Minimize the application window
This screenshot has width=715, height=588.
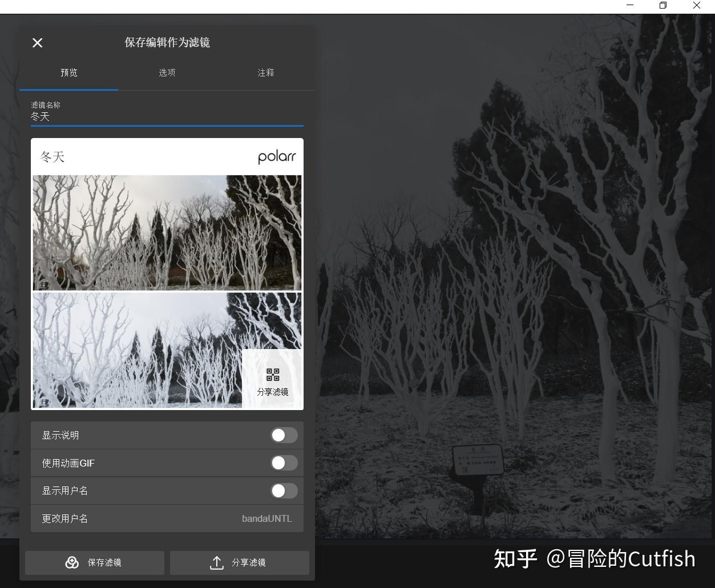[630, 5]
